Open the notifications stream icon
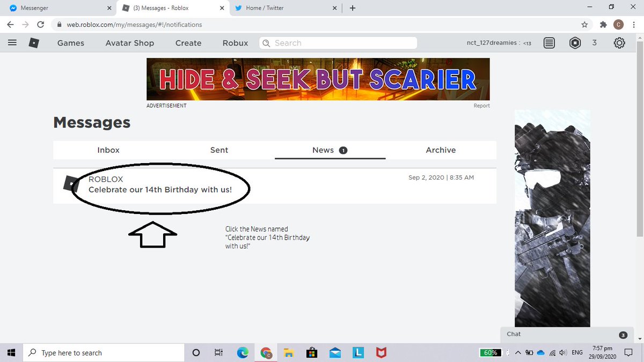This screenshot has height=362, width=644. pos(549,43)
